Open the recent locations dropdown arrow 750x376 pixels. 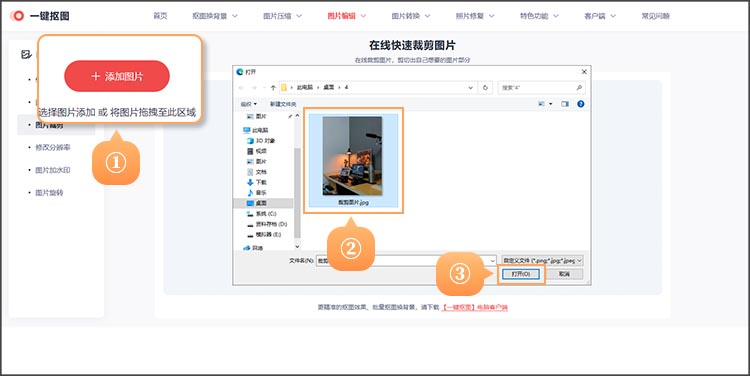[264, 88]
